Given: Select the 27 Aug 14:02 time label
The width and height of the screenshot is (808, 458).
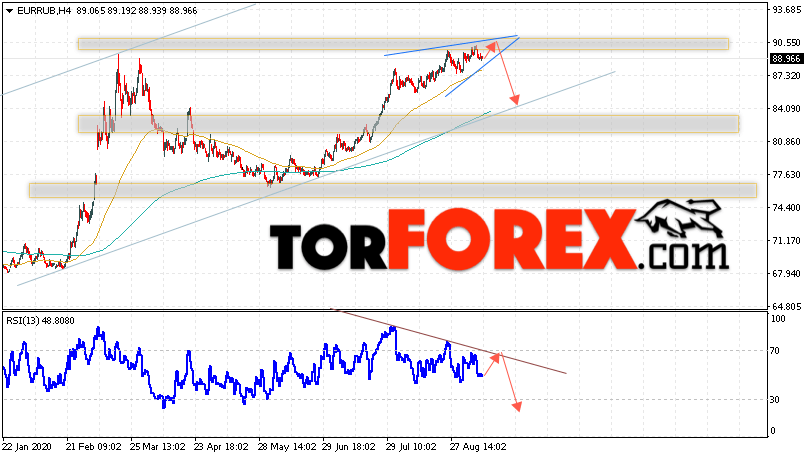Looking at the screenshot, I should (x=478, y=447).
